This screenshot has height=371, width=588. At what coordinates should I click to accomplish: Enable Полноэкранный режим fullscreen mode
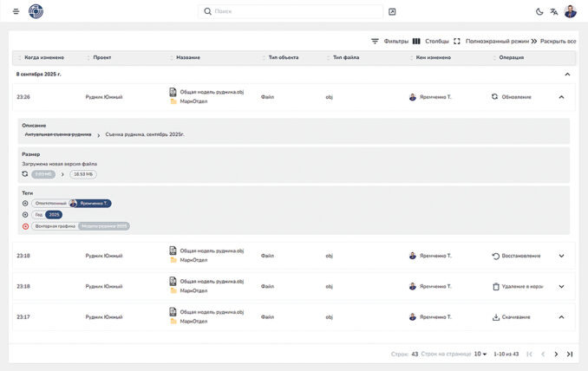pos(491,42)
